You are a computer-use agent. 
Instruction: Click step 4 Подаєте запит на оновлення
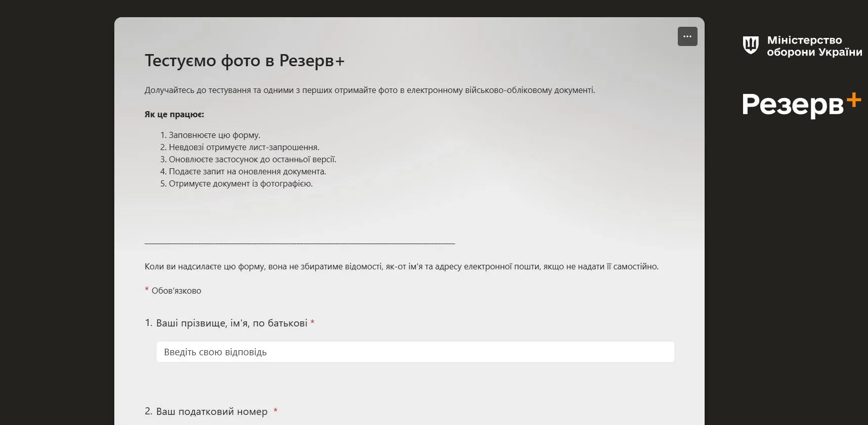click(247, 171)
